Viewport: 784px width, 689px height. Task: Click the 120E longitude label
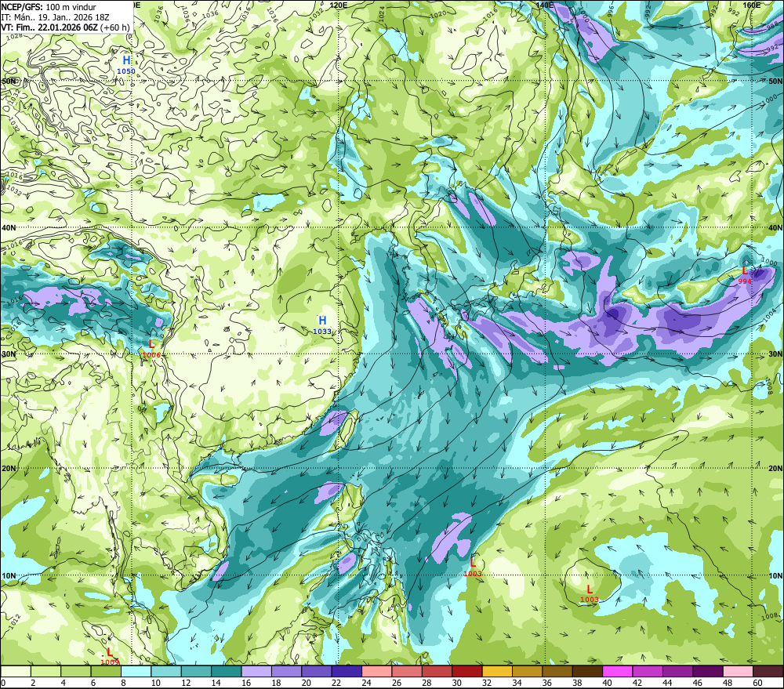tap(339, 5)
